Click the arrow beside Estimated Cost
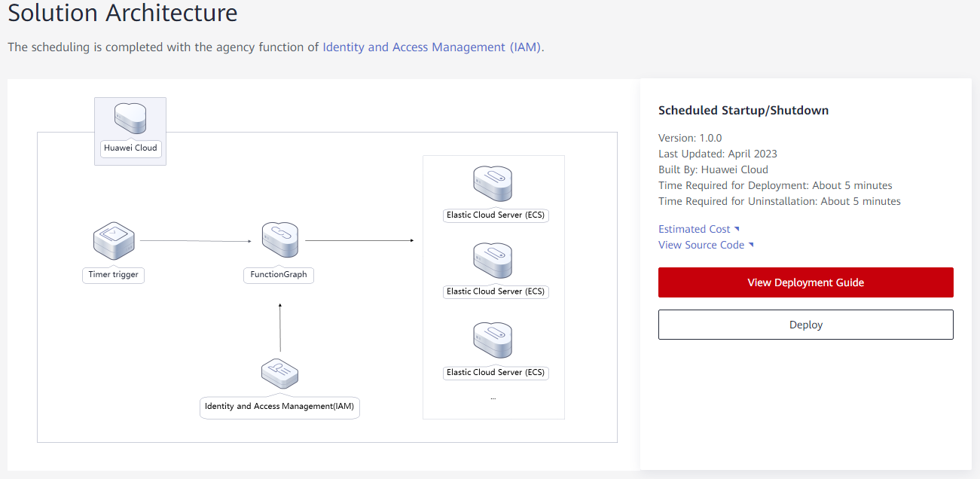Viewport: 980px width, 479px height. [x=737, y=228]
